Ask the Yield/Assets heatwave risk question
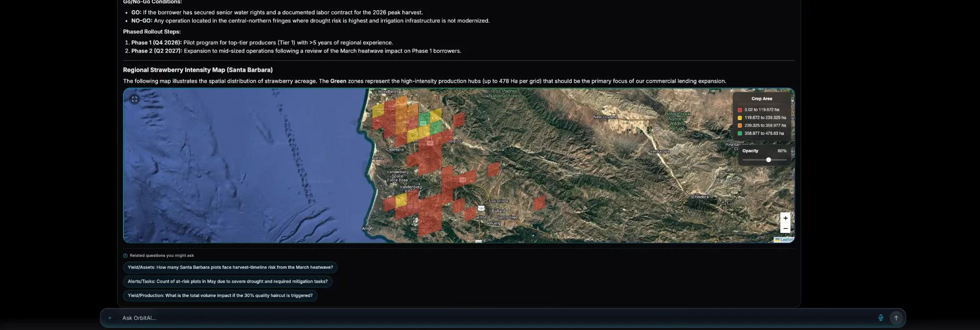980x330 pixels. pos(230,267)
